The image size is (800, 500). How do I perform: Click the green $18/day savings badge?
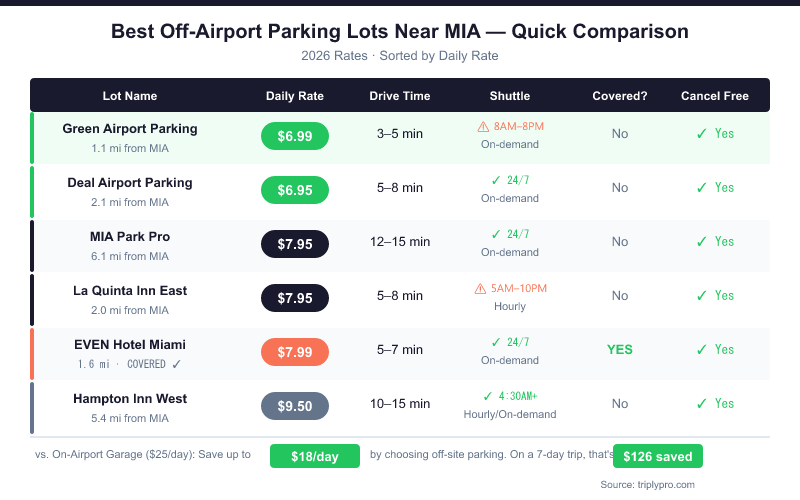tap(315, 456)
